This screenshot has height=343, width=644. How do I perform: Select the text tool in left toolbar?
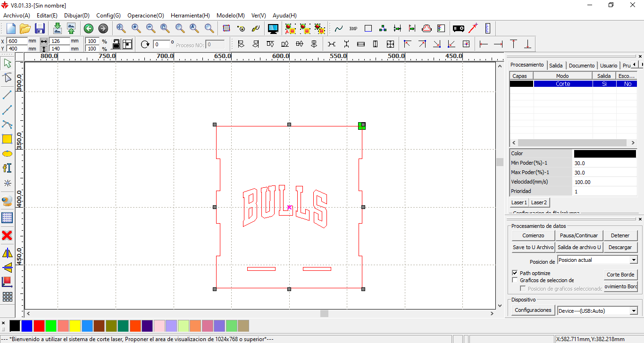7,168
